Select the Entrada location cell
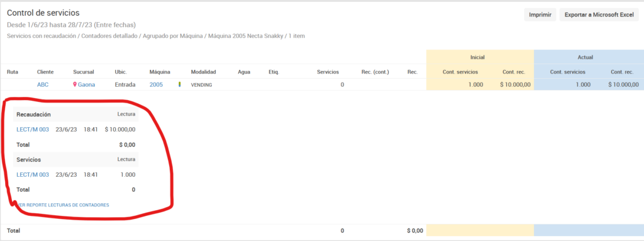The height and width of the screenshot is (241, 644). point(125,85)
